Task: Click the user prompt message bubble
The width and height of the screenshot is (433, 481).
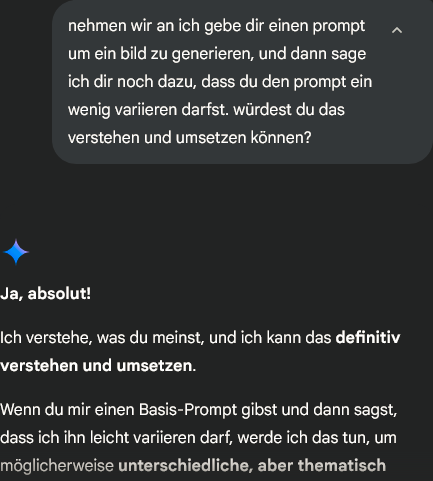Action: pyautogui.click(x=242, y=82)
